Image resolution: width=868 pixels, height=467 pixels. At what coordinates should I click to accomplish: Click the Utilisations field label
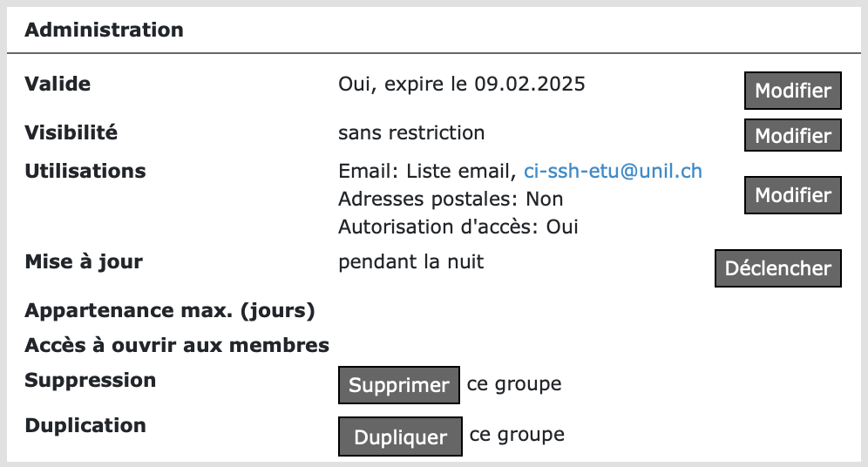[85, 171]
